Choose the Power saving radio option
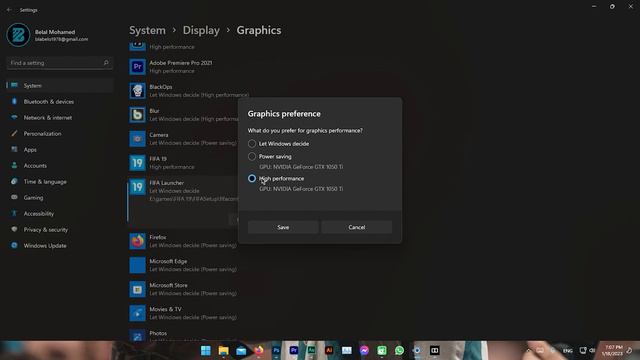The height and width of the screenshot is (360, 640). tap(252, 156)
